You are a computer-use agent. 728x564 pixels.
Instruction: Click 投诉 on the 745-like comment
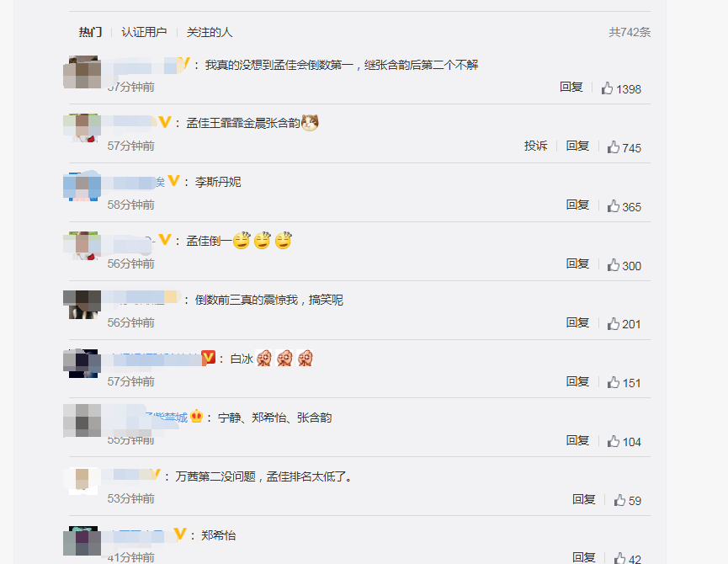536,146
